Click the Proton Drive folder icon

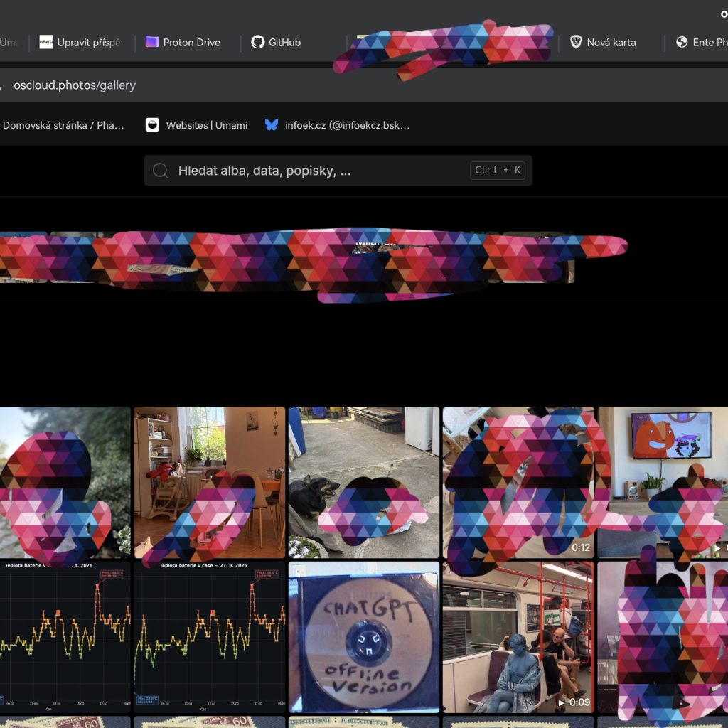152,42
